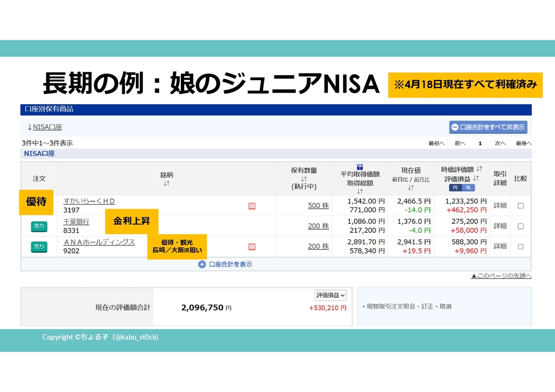Click the 500 株 quantity link
Image resolution: width=555 pixels, height=392 pixels.
318,206
